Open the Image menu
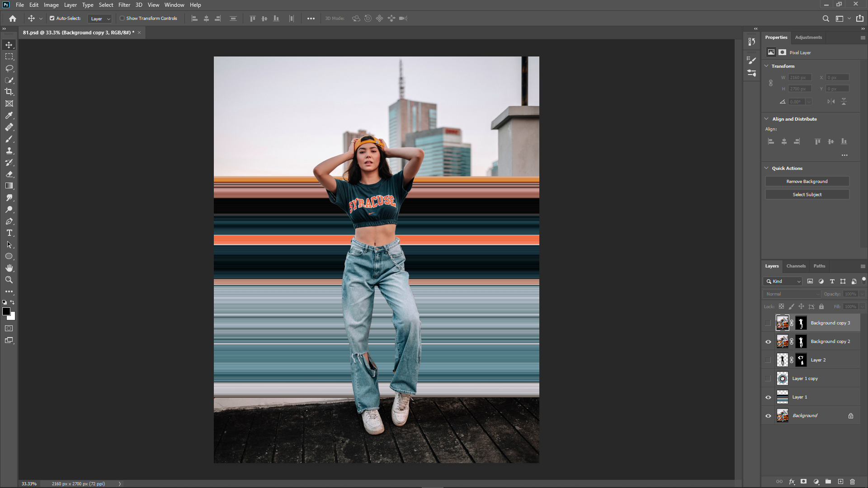This screenshot has height=488, width=868. pos(51,5)
